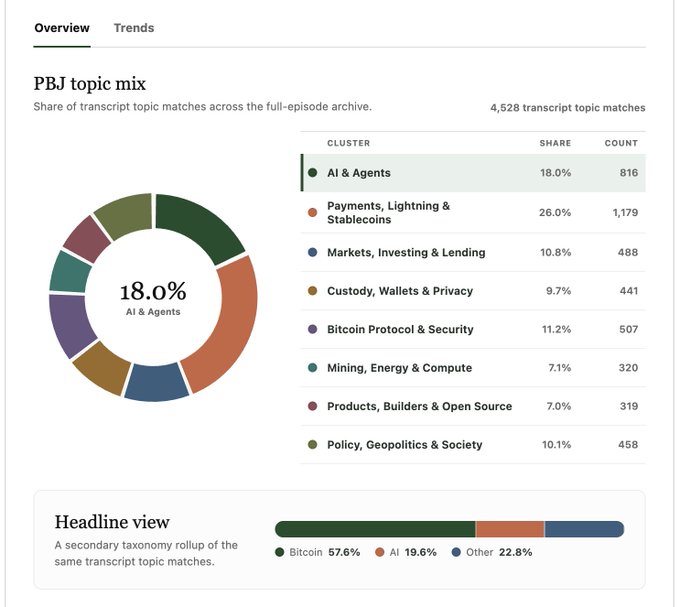680x607 pixels.
Task: Select Payments, Lightning & Stablecoins row
Action: pyautogui.click(x=473, y=212)
